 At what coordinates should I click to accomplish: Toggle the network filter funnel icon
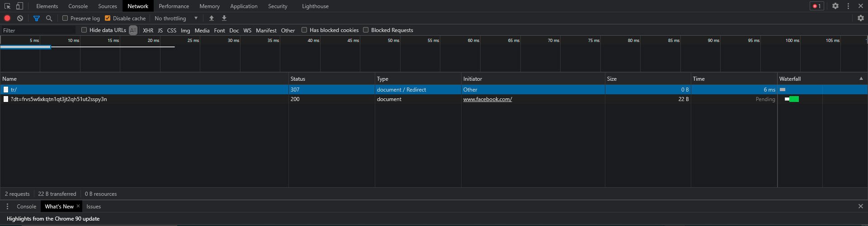click(x=37, y=18)
